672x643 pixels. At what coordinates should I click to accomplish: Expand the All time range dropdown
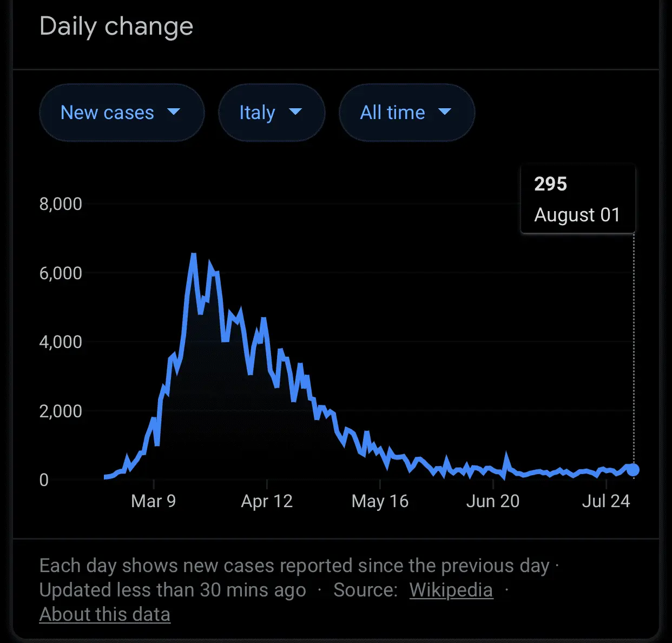pyautogui.click(x=406, y=113)
